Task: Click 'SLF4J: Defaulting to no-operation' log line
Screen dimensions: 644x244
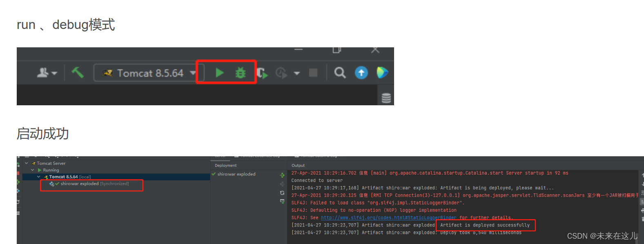Action: pyautogui.click(x=374, y=210)
